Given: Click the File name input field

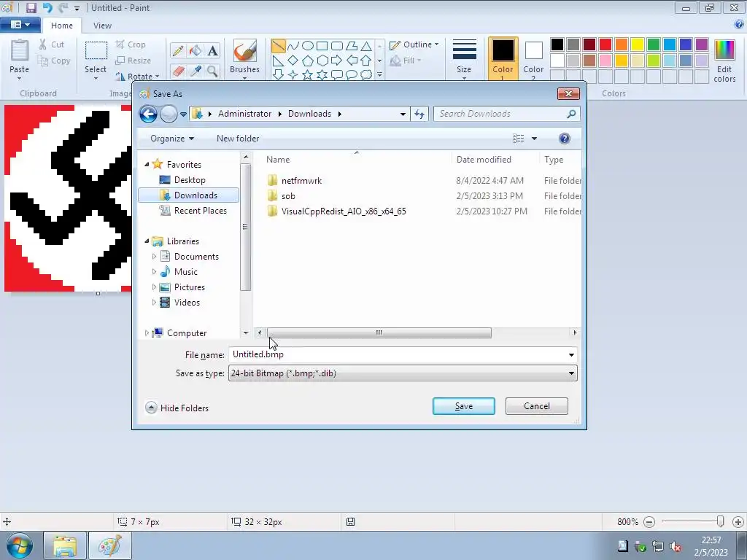Looking at the screenshot, I should click(x=398, y=355).
